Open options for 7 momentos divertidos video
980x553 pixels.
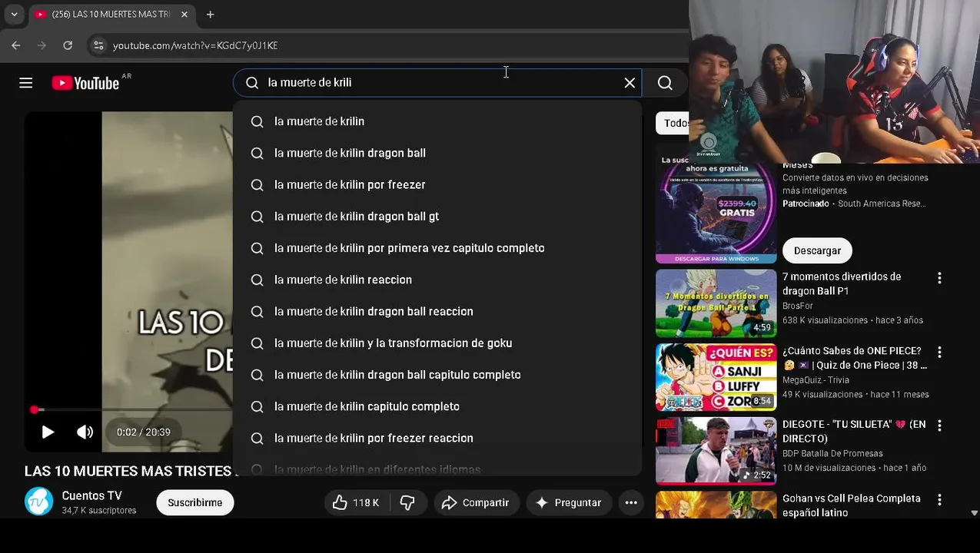pos(938,278)
